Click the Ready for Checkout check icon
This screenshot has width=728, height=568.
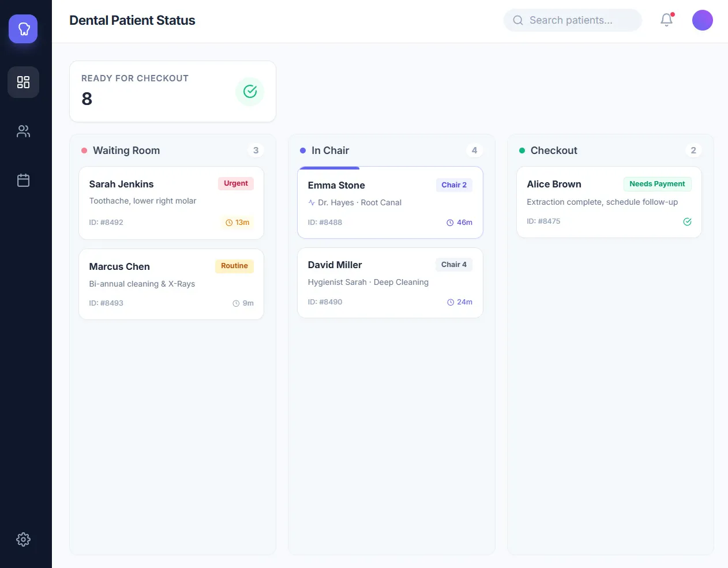pos(250,91)
